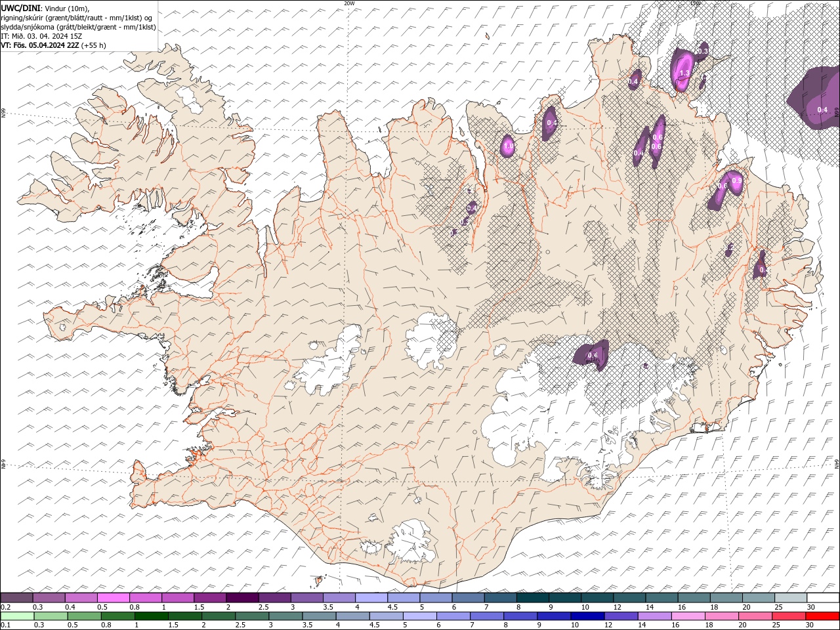This screenshot has height=630, width=840.
Task: Select the pale lavender 5 mm rain swatch
Action: [420, 616]
